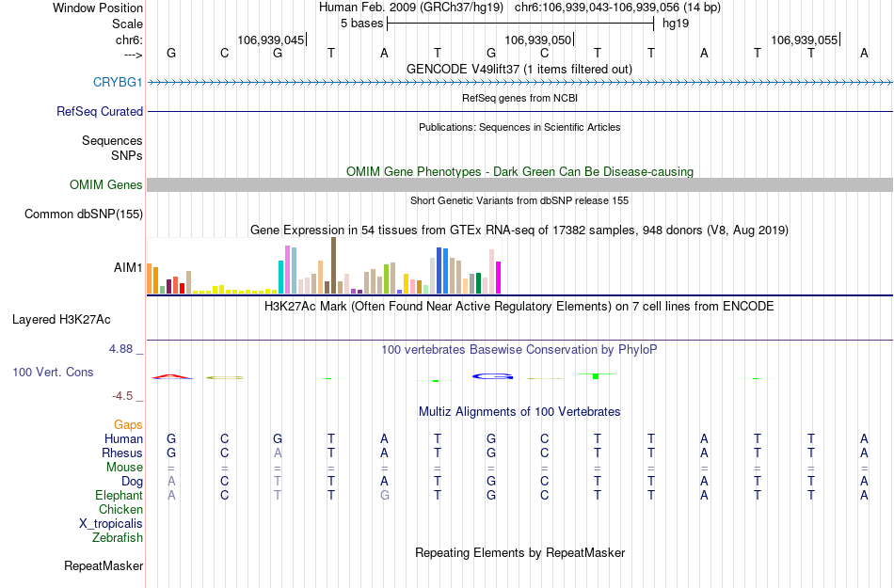Select the Chicken species row label
Image resolution: width=894 pixels, height=588 pixels.
coord(120,509)
